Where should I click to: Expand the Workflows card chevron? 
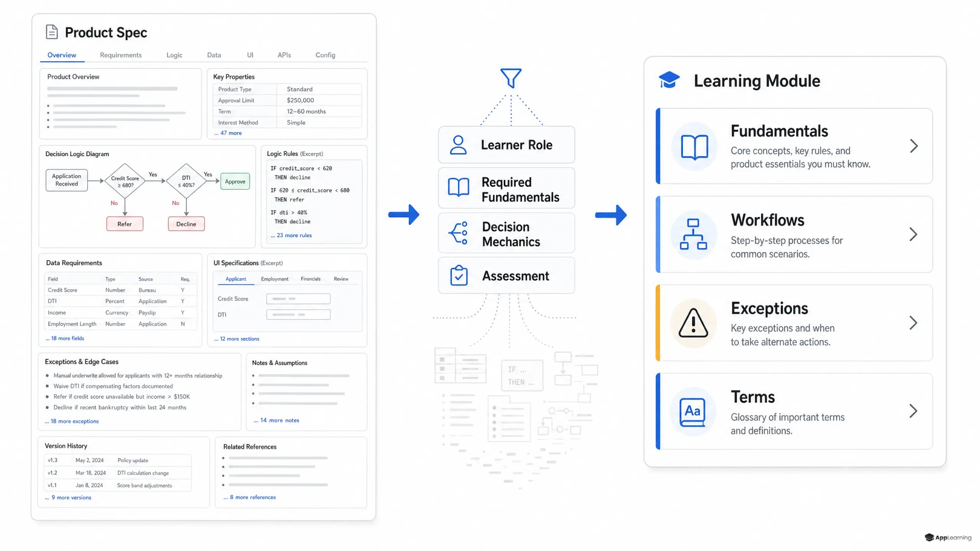tap(914, 234)
